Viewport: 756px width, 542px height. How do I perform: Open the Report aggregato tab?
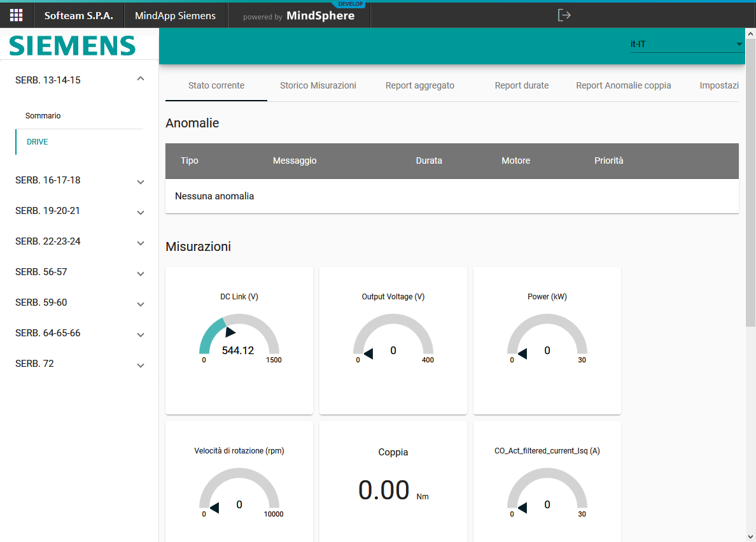point(420,85)
